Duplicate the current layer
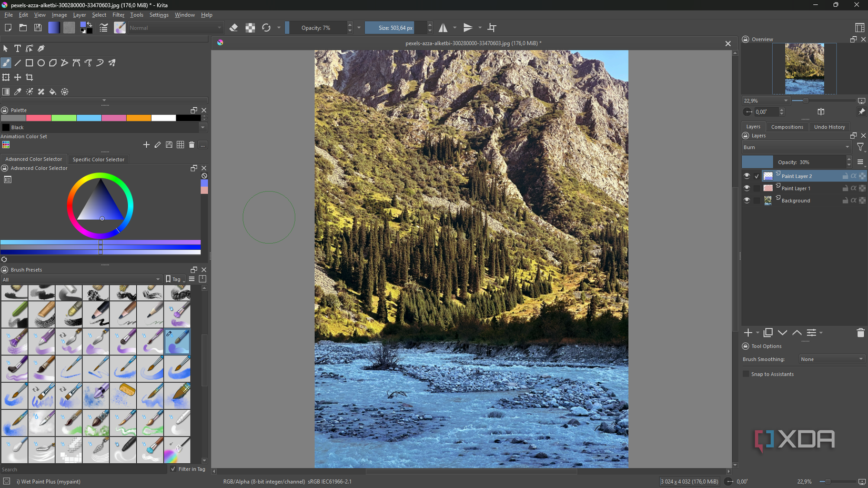Screen dimensions: 868x488 point(768,332)
